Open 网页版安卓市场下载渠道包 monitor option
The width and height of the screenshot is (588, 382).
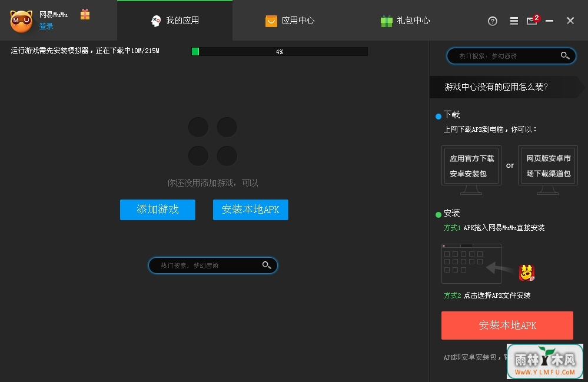click(548, 170)
